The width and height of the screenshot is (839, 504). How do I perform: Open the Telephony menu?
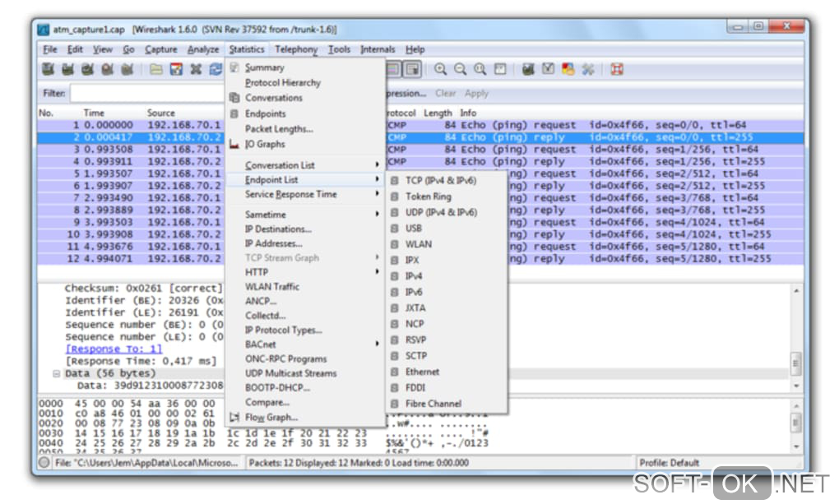296,49
